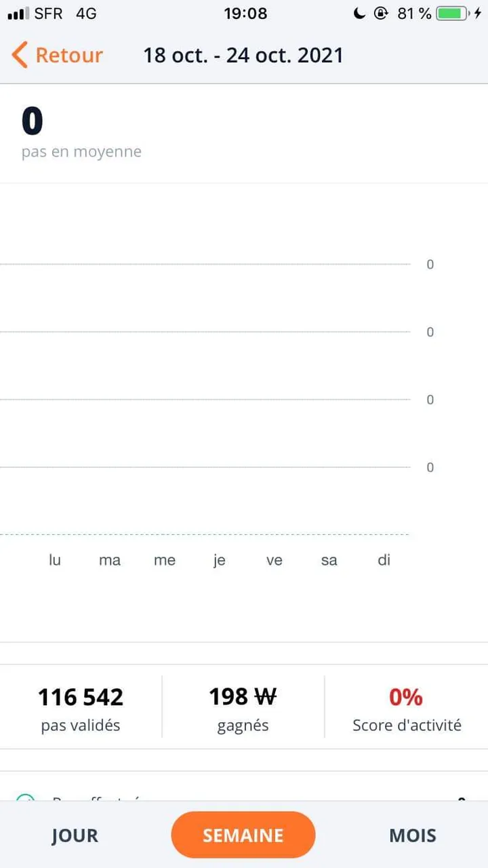This screenshot has width=488, height=868.
Task: Tap the orange back chevron icon
Action: [x=20, y=55]
